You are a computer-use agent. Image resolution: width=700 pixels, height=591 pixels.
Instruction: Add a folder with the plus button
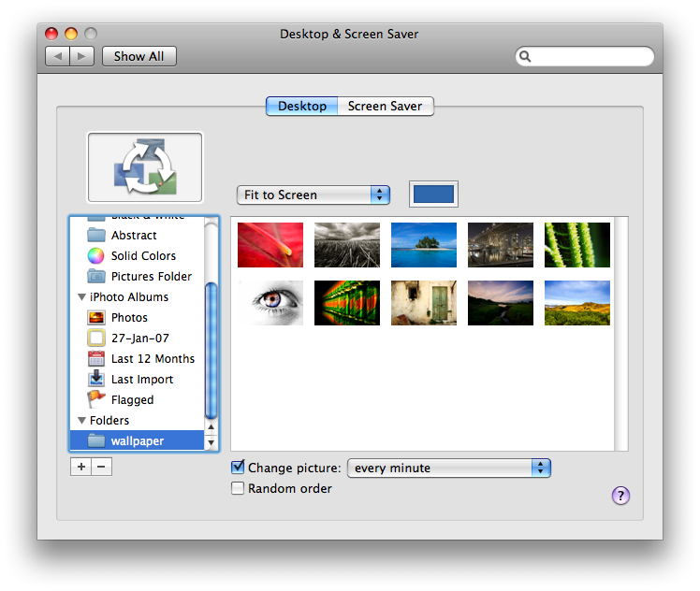[80, 467]
